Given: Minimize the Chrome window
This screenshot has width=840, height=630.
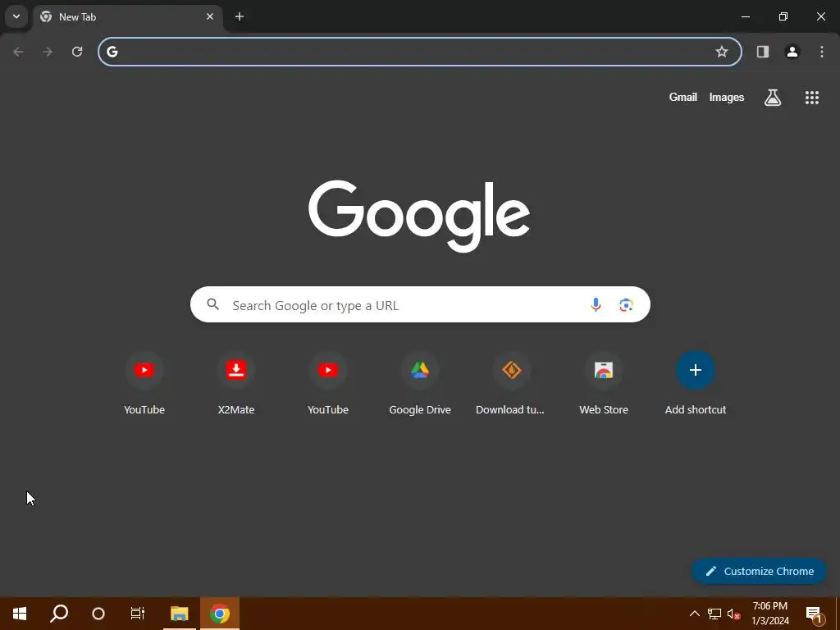Looking at the screenshot, I should 745,16.
